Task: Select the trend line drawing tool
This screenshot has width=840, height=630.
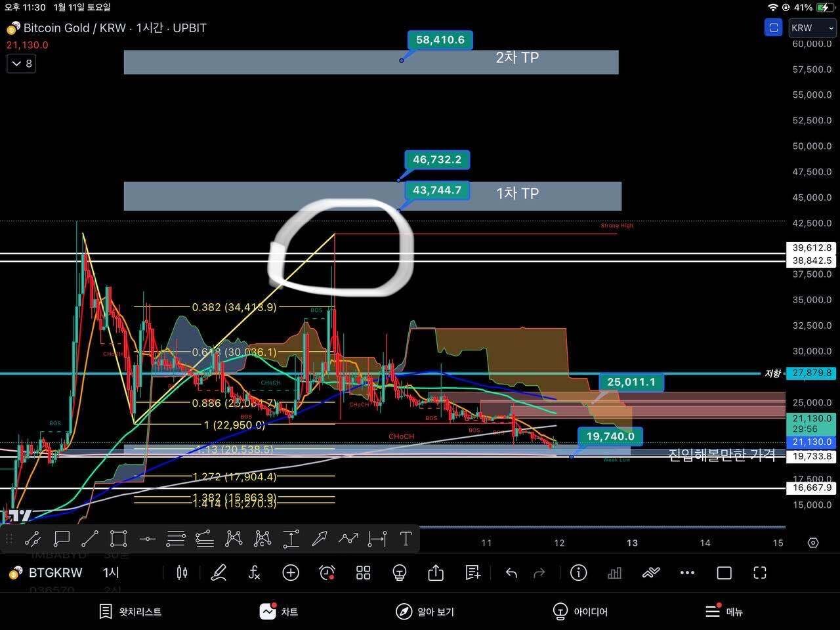Action: coord(90,539)
